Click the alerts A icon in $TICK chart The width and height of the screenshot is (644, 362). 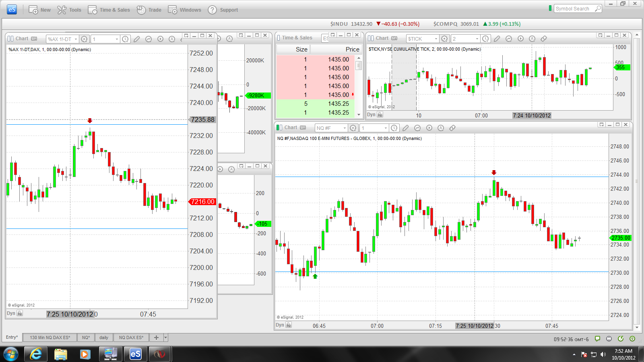pos(532,39)
